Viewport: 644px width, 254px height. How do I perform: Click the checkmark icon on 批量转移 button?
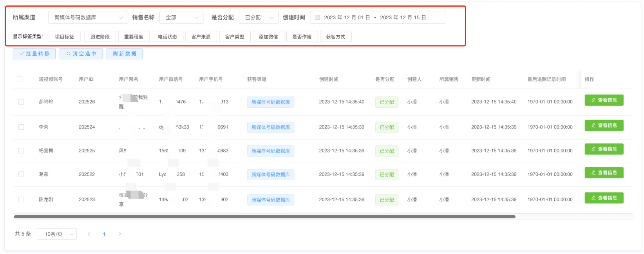point(22,54)
